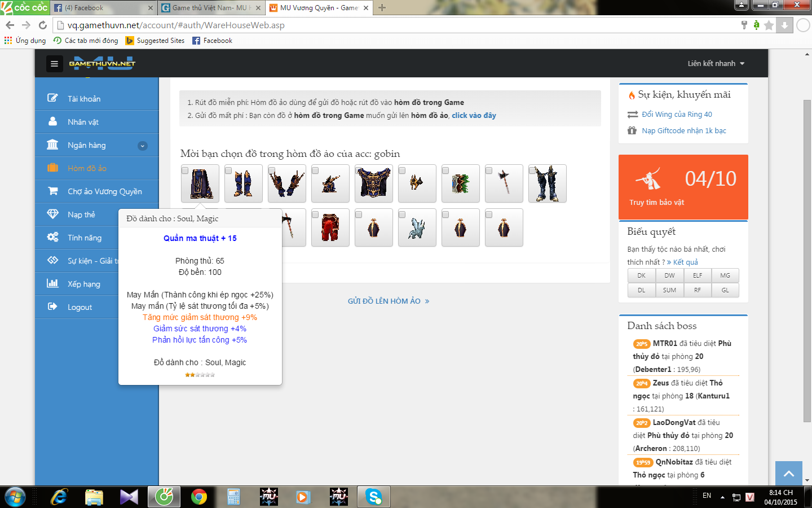Image resolution: width=812 pixels, height=508 pixels.
Task: Open Visual Studio from the taskbar
Action: click(129, 497)
